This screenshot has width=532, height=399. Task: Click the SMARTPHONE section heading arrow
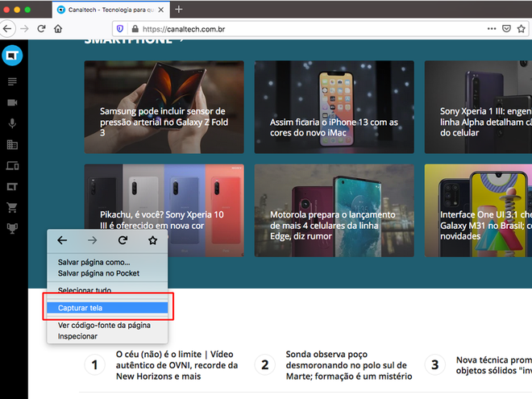click(x=182, y=41)
